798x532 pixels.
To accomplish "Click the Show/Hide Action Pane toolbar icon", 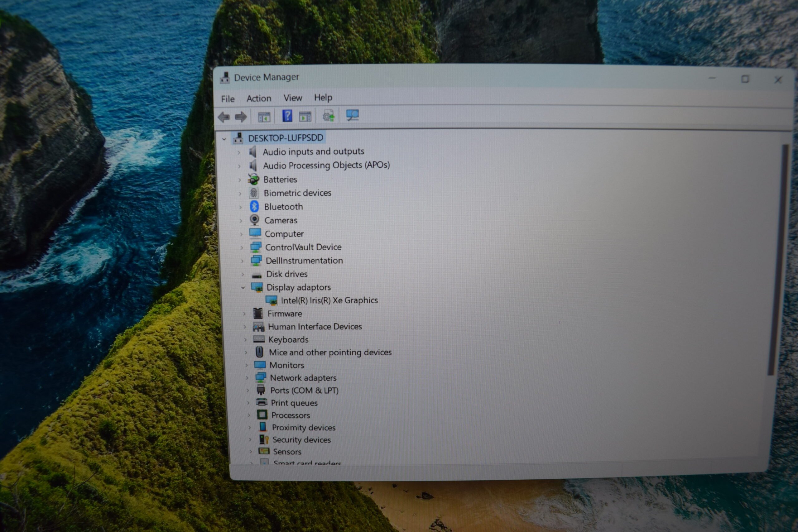I will click(x=305, y=117).
